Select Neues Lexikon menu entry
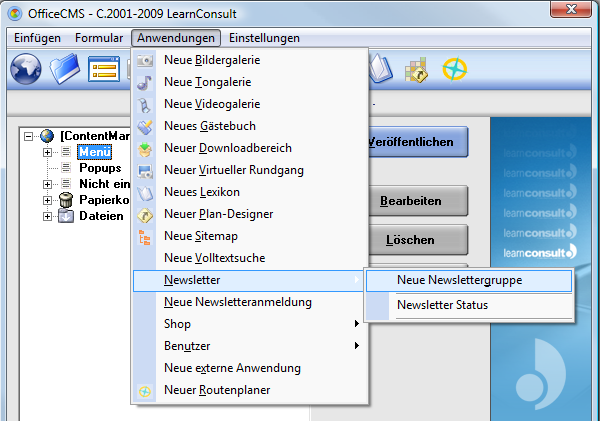 (250, 192)
